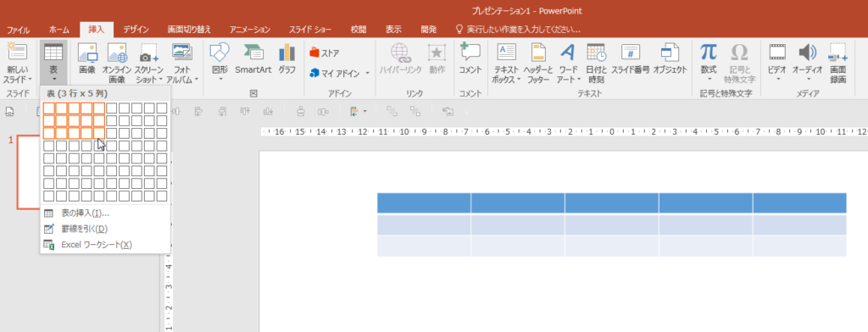Click the align-right icon in the toolbar

click(223, 112)
